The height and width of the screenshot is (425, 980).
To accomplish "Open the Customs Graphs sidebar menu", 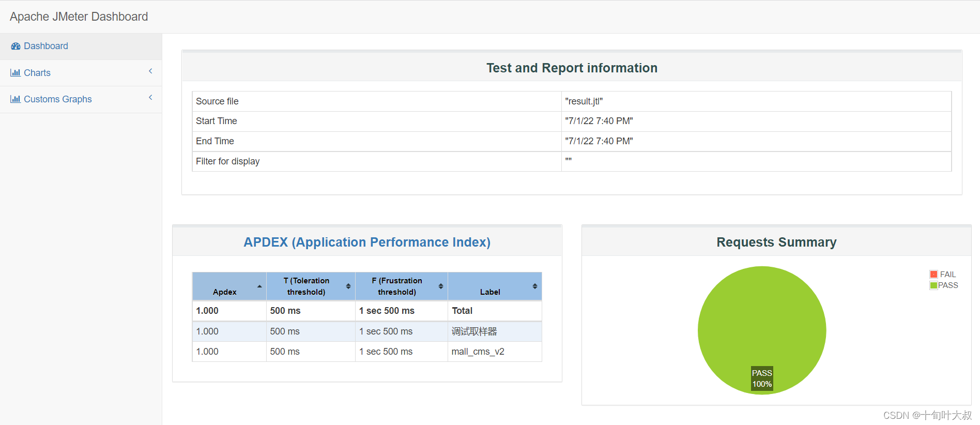I will pyautogui.click(x=81, y=99).
